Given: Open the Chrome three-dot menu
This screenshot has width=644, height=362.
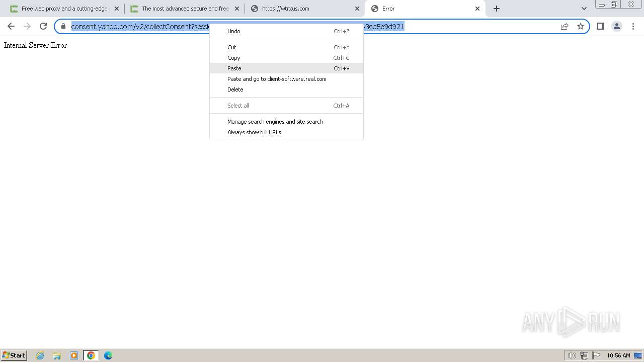Looking at the screenshot, I should coord(633,26).
